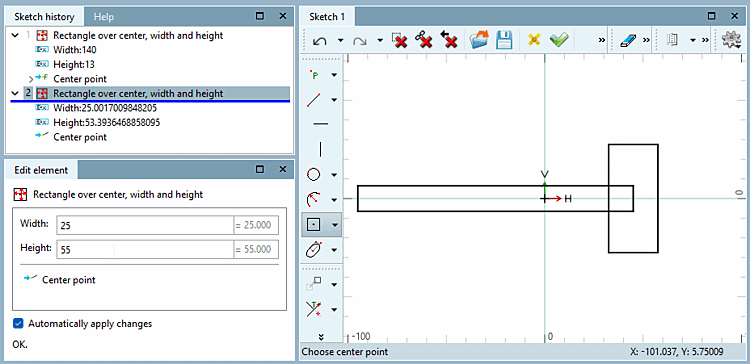750x364 pixels.
Task: Open dropdown arrow beside the mirror icon
Action: pyautogui.click(x=692, y=41)
